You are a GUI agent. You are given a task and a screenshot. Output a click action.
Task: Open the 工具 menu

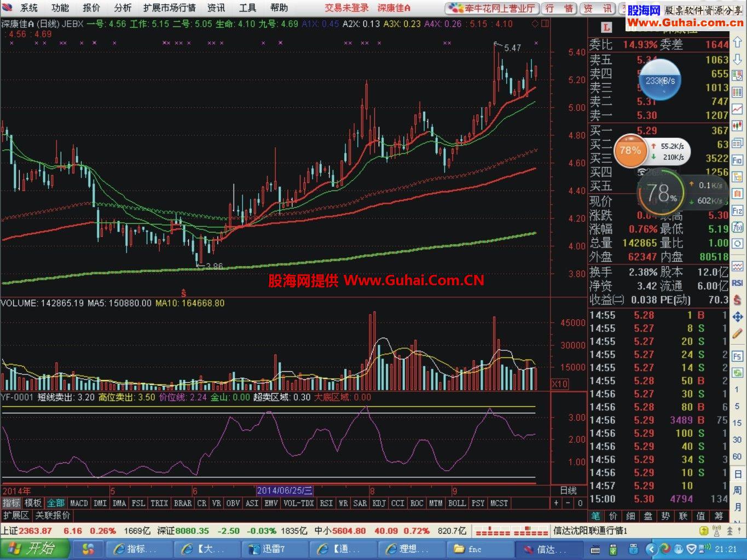pos(247,8)
